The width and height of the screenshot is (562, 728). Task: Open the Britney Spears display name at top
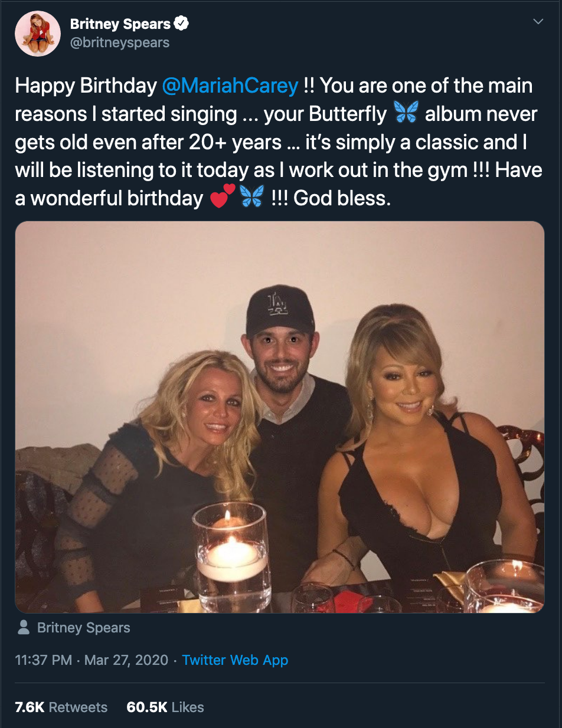pyautogui.click(x=120, y=24)
